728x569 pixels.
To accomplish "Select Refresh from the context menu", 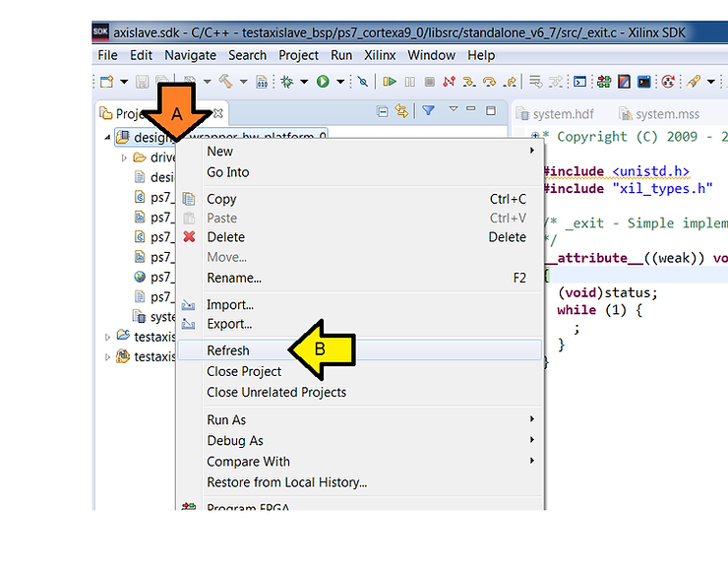I will [228, 350].
